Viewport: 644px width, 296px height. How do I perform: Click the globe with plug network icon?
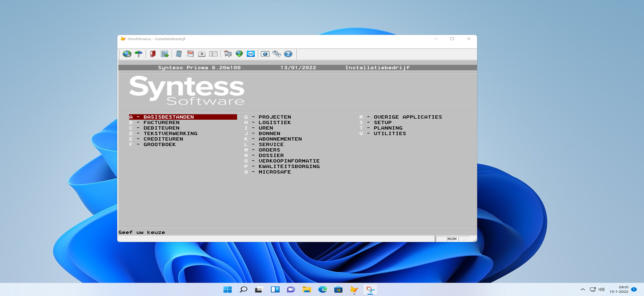(127, 54)
